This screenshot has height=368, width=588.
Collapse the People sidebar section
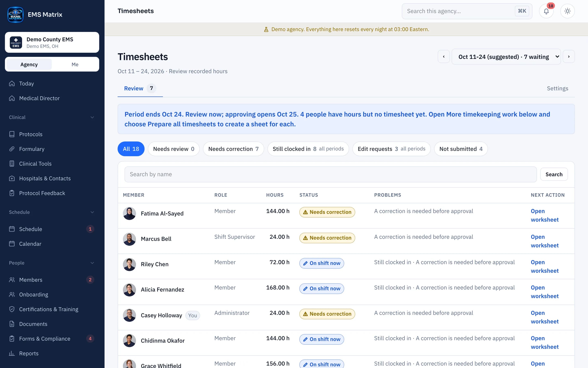[x=52, y=263]
